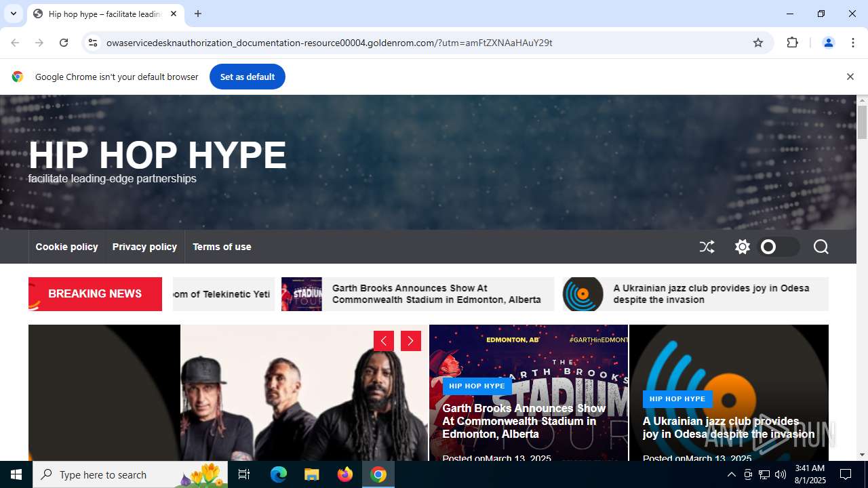Viewport: 868px width, 488px height.
Task: Close the Hip hop hype tab
Action: (174, 14)
